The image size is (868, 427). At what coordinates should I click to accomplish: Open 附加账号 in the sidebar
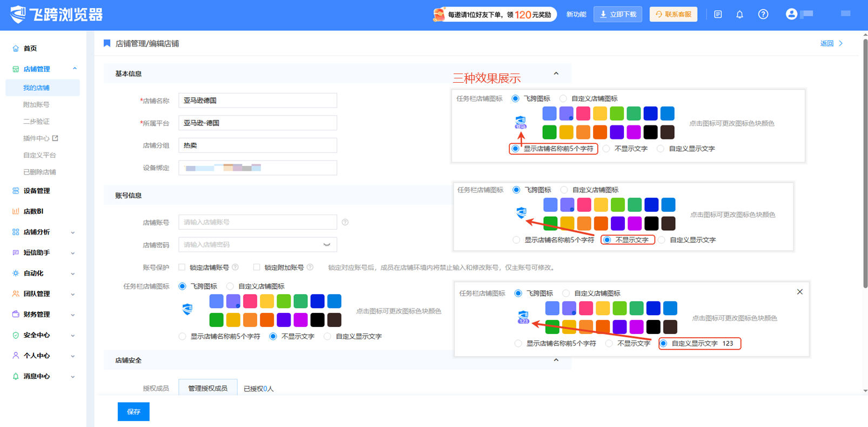[x=36, y=105]
